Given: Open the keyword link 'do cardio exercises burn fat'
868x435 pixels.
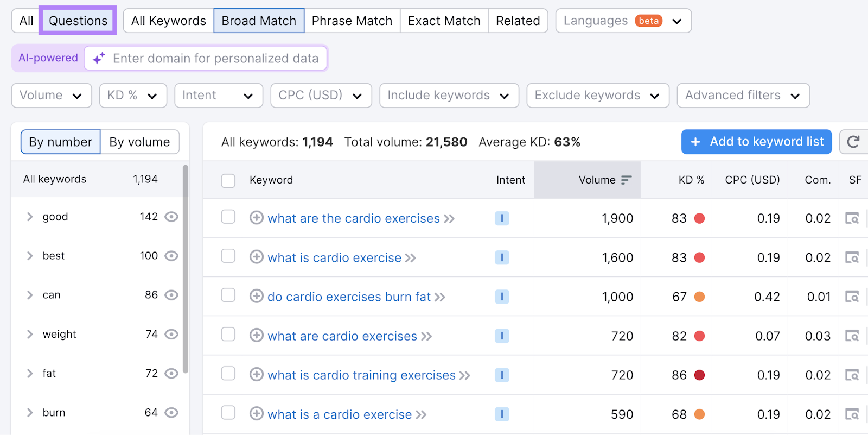Looking at the screenshot, I should [349, 297].
